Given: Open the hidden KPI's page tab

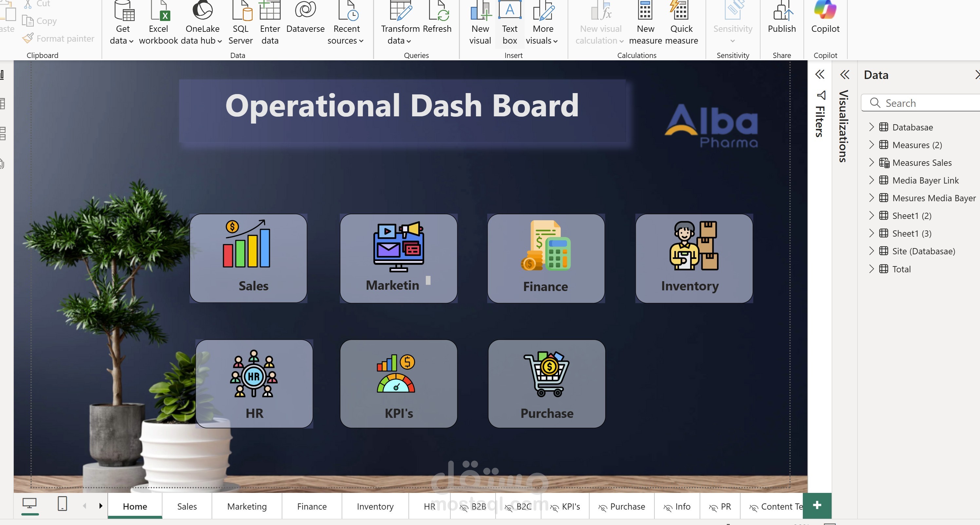Looking at the screenshot, I should pyautogui.click(x=565, y=506).
